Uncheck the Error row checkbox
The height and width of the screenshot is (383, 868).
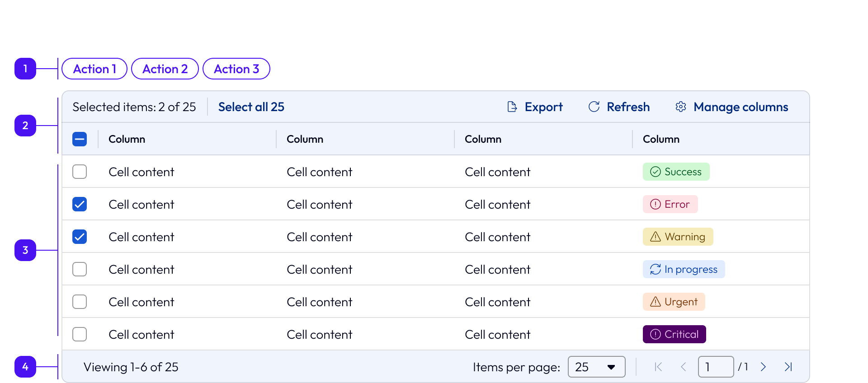tap(80, 204)
